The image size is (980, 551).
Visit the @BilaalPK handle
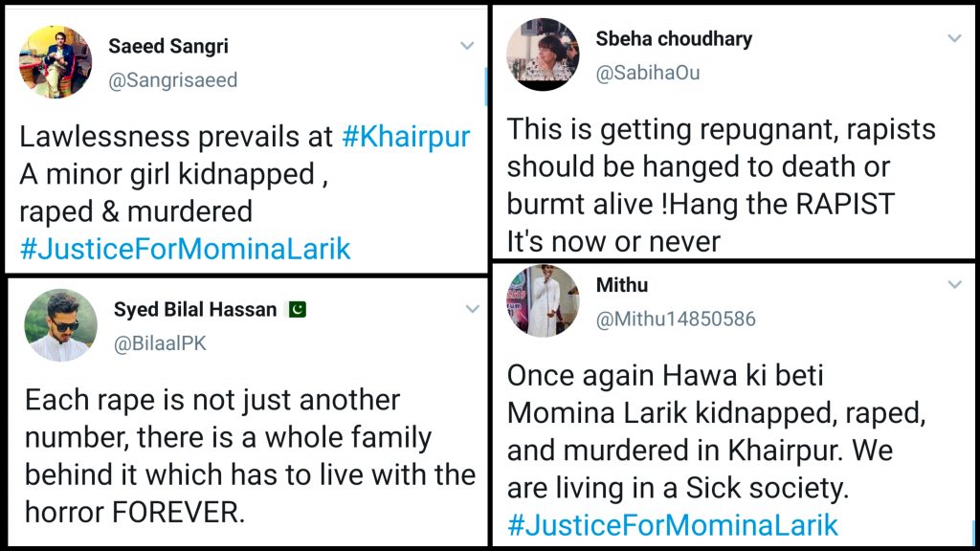pos(160,343)
